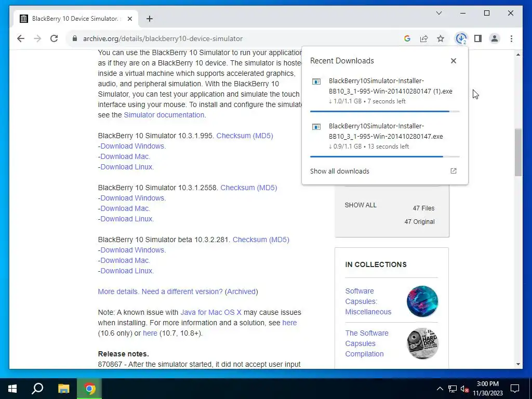
Task: Click the browser forward arrow
Action: (37, 38)
